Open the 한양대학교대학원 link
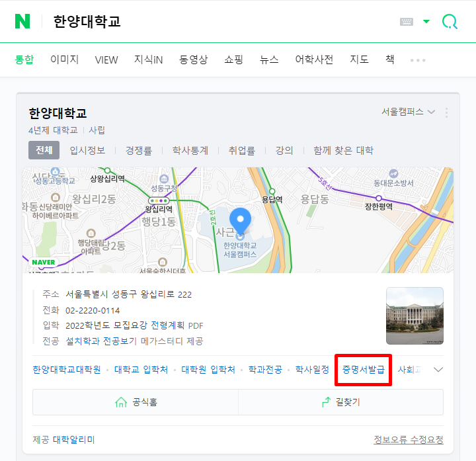 click(x=67, y=370)
